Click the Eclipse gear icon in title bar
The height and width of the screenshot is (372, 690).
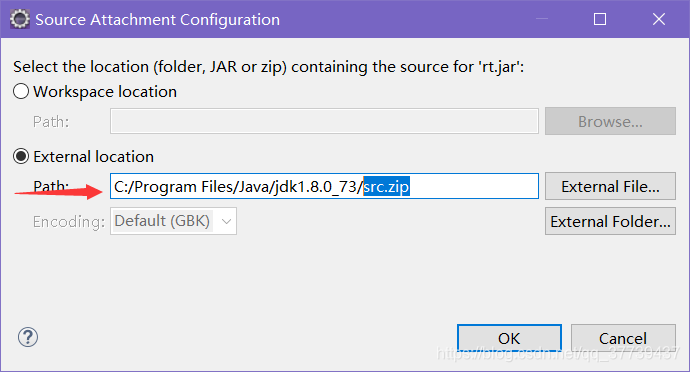20,19
